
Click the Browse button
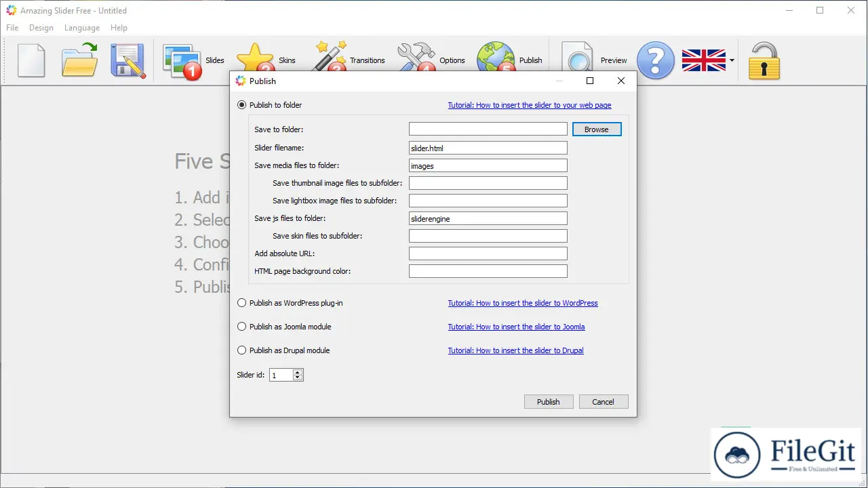597,129
